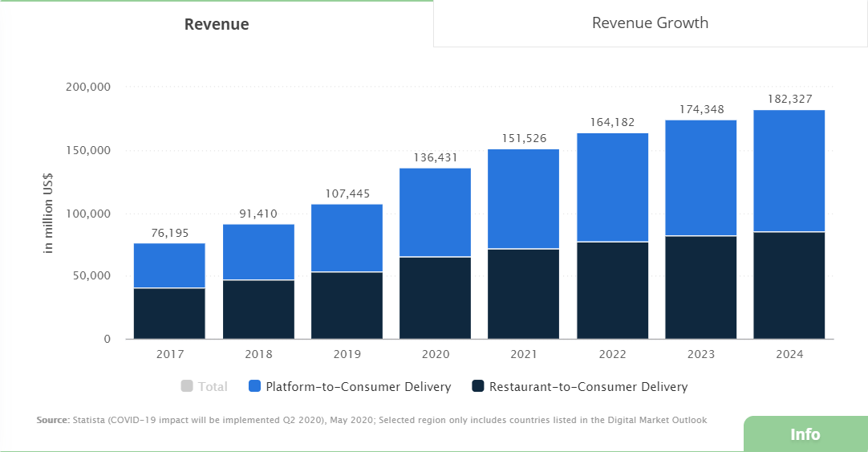This screenshot has width=868, height=452.
Task: Click the 182,327 total value label
Action: pyautogui.click(x=790, y=100)
